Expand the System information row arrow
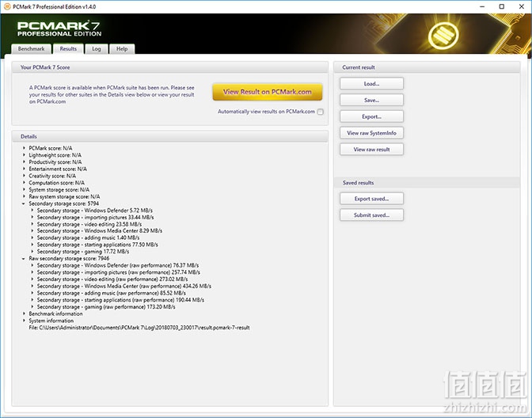Viewport: 532px width, 418px height. pos(24,321)
